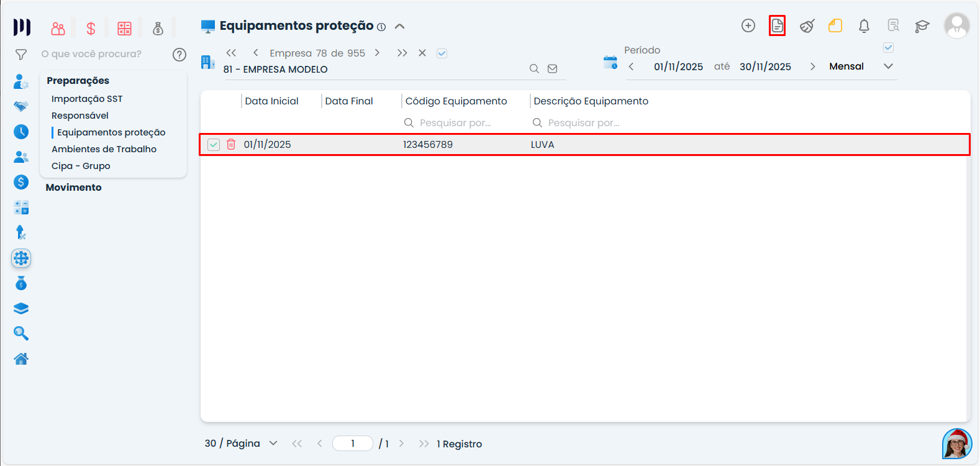Click the red dollar sign module icon
The width and height of the screenshot is (980, 466).
click(x=91, y=28)
